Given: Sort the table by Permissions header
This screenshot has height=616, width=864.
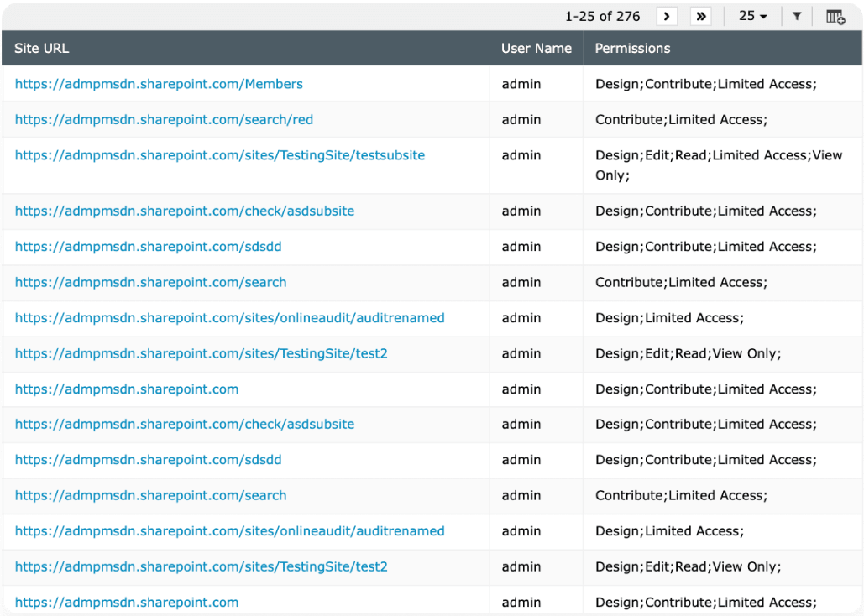Looking at the screenshot, I should (x=632, y=48).
